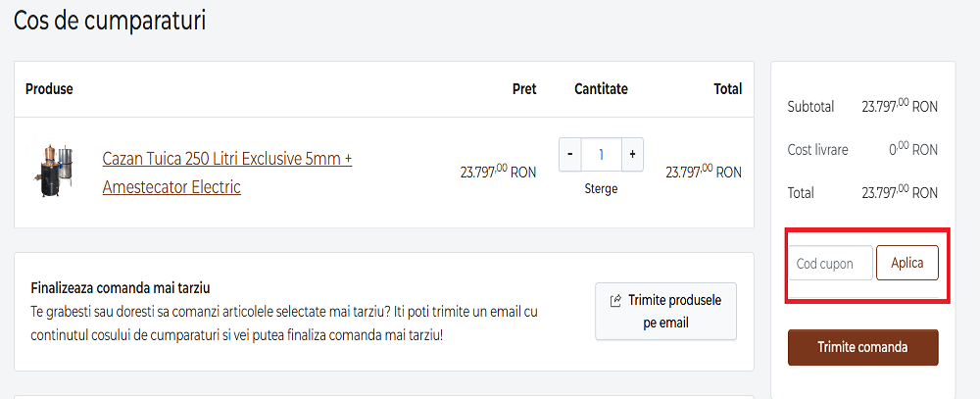Screen dimensions: 980x399
Task: Select the Cantitate column header
Action: (x=601, y=89)
